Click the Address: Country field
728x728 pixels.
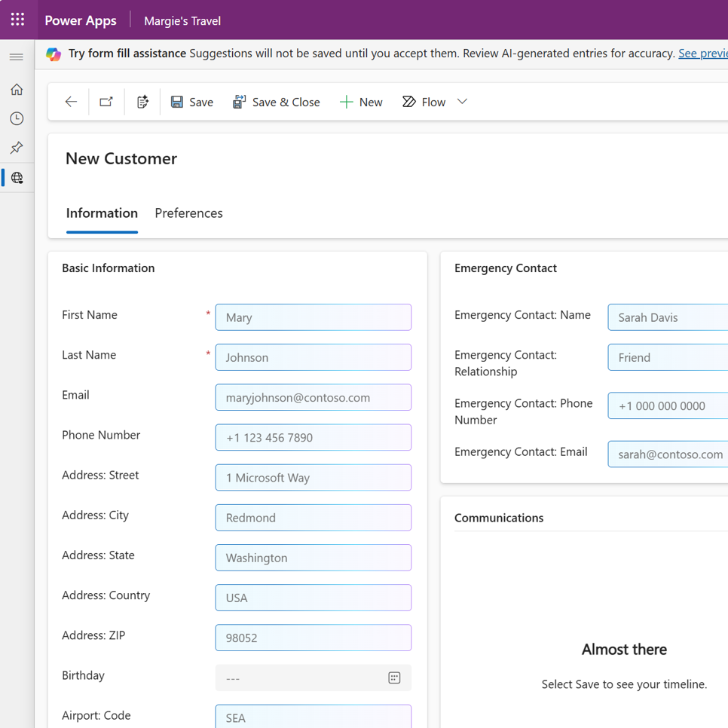314,598
